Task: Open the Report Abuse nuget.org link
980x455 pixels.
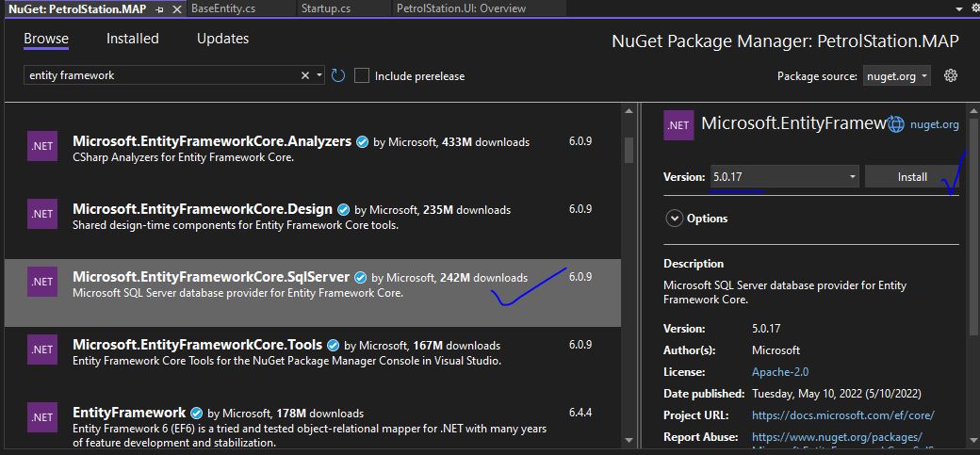Action: [837, 437]
